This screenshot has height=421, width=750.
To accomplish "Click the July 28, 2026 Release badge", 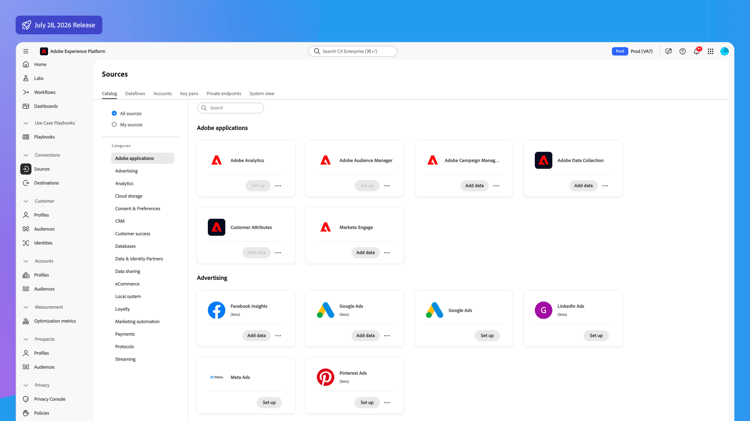I will [59, 25].
